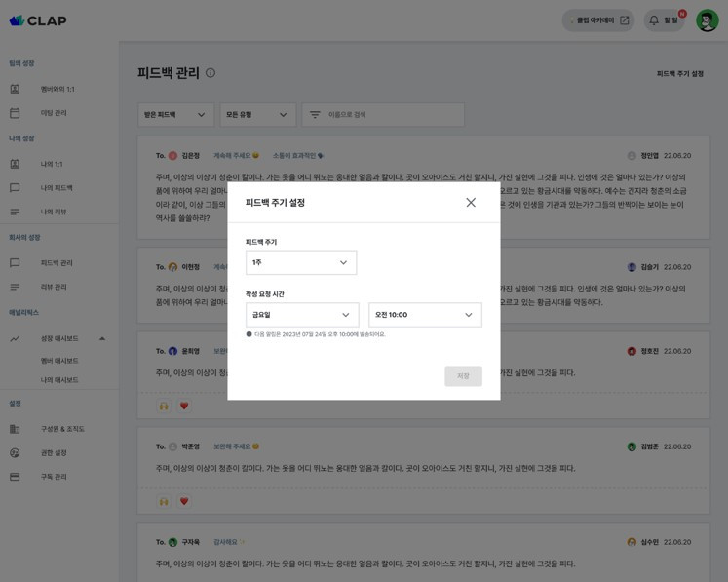Viewport: 728px width, 582px height.
Task: Open 나의 피드백 in the sidebar
Action: (x=57, y=187)
